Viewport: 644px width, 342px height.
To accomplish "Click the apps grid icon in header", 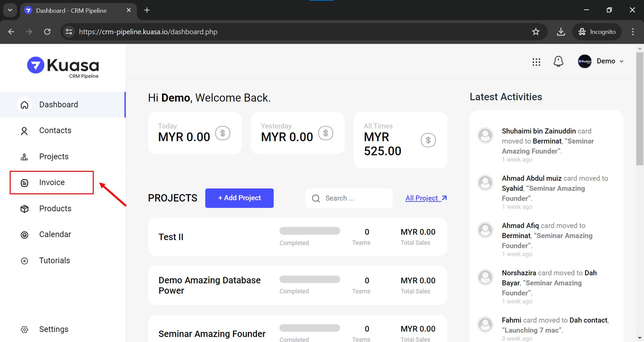I will [x=536, y=62].
